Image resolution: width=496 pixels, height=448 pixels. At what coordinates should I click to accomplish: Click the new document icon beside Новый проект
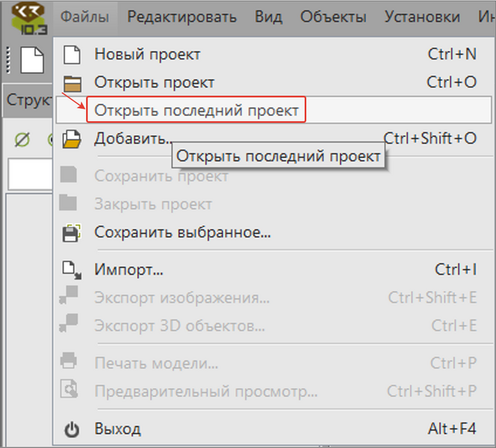pos(72,55)
